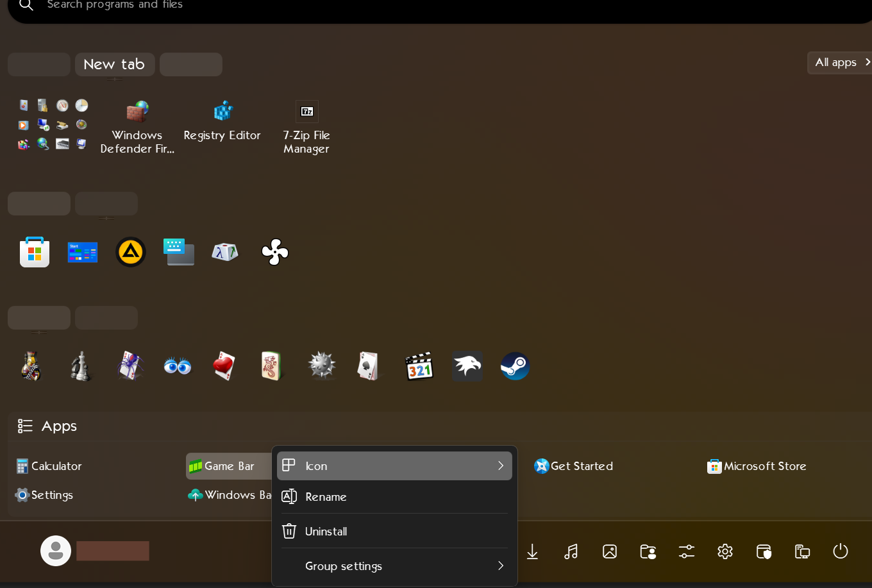Expand the Icon submenu in context menu

pos(394,466)
